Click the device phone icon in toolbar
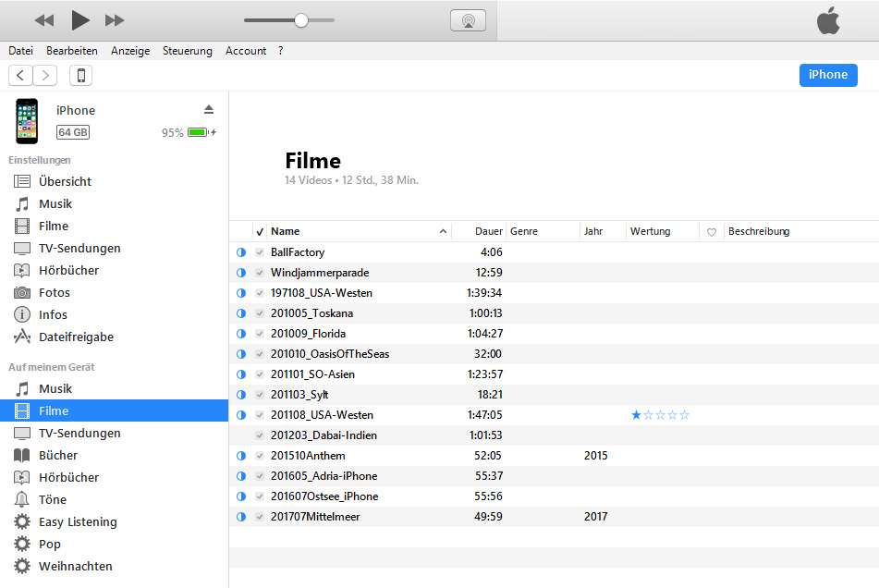879x588 pixels. [x=80, y=75]
